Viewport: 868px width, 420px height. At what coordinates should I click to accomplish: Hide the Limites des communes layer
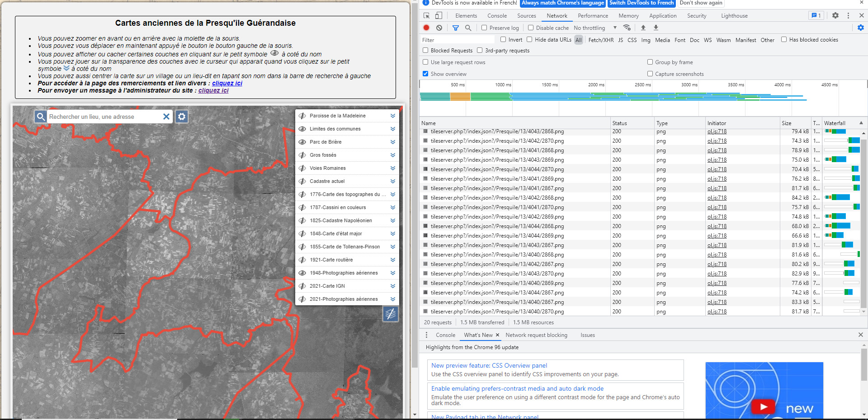(x=302, y=129)
